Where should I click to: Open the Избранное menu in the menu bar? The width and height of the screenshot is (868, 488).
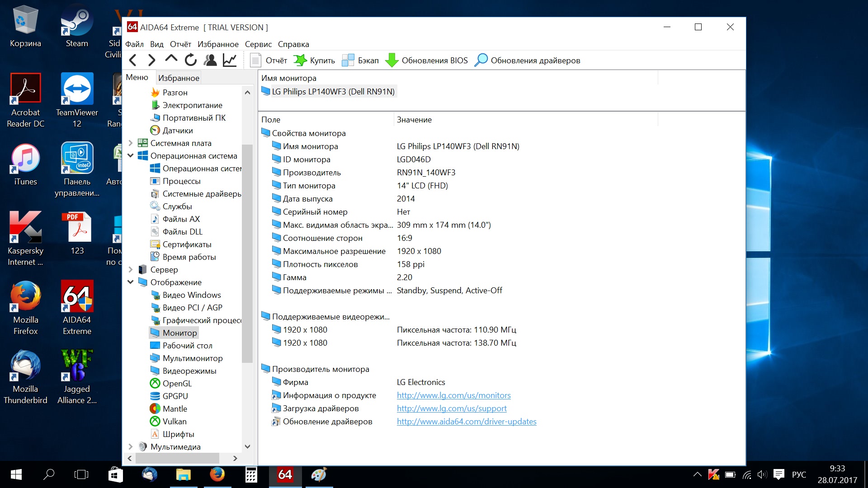click(218, 44)
